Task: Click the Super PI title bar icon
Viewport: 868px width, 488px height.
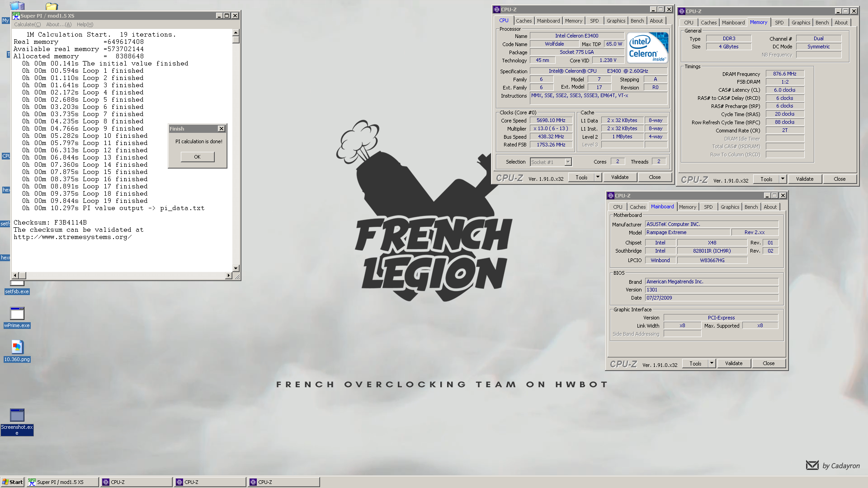Action: click(x=16, y=15)
